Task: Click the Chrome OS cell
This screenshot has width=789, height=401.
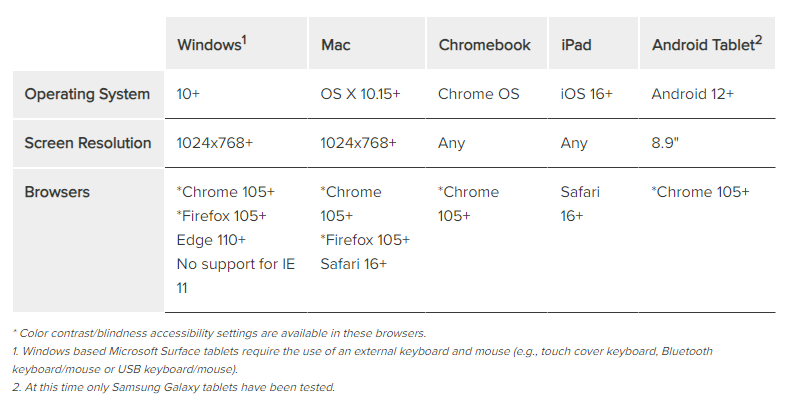Action: (x=479, y=94)
